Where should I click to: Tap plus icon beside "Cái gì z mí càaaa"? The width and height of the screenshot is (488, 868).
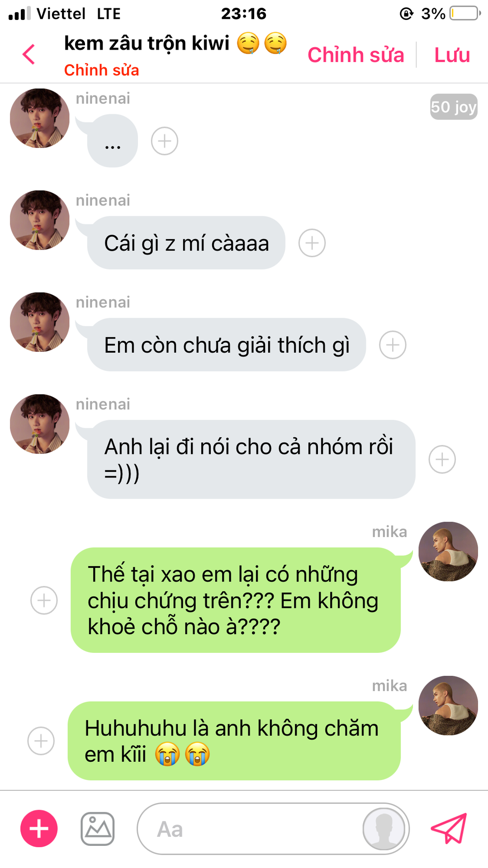pyautogui.click(x=312, y=243)
